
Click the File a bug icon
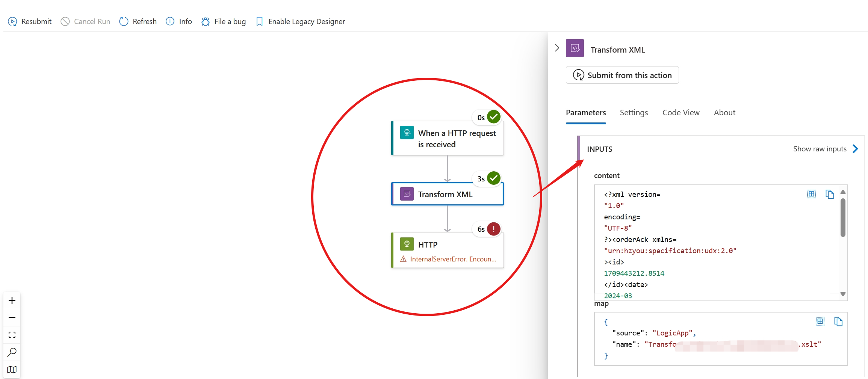pos(206,21)
